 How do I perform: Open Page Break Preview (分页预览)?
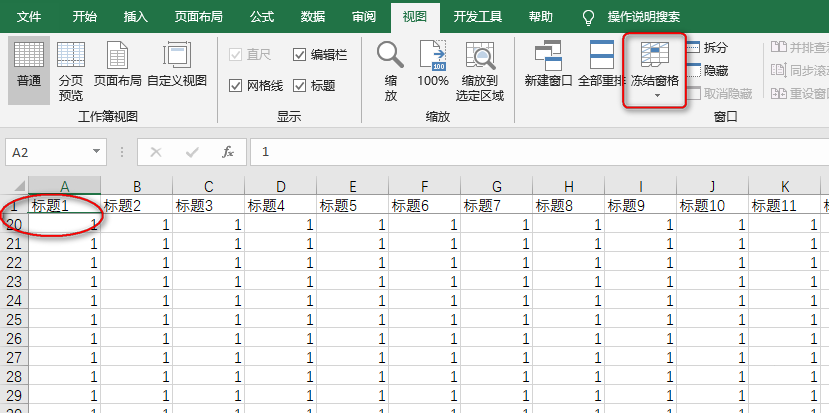[71, 71]
